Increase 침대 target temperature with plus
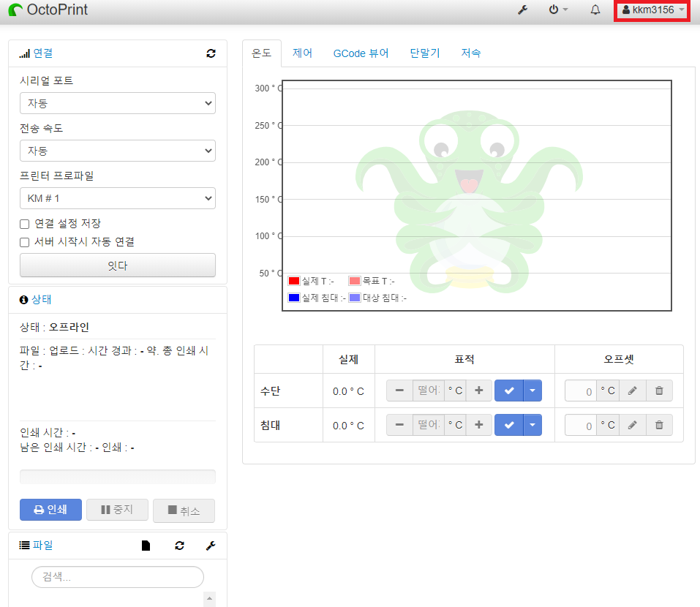This screenshot has height=607, width=700. point(478,425)
